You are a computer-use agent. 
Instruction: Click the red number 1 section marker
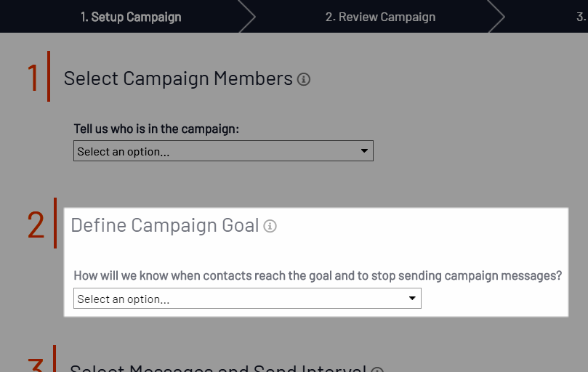point(33,78)
